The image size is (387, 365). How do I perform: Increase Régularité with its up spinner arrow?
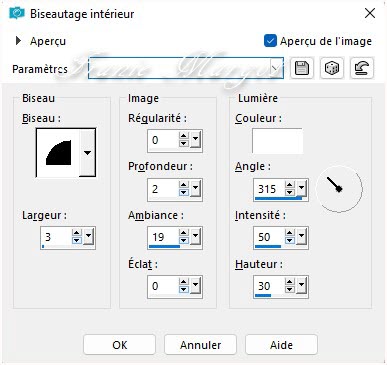point(184,136)
